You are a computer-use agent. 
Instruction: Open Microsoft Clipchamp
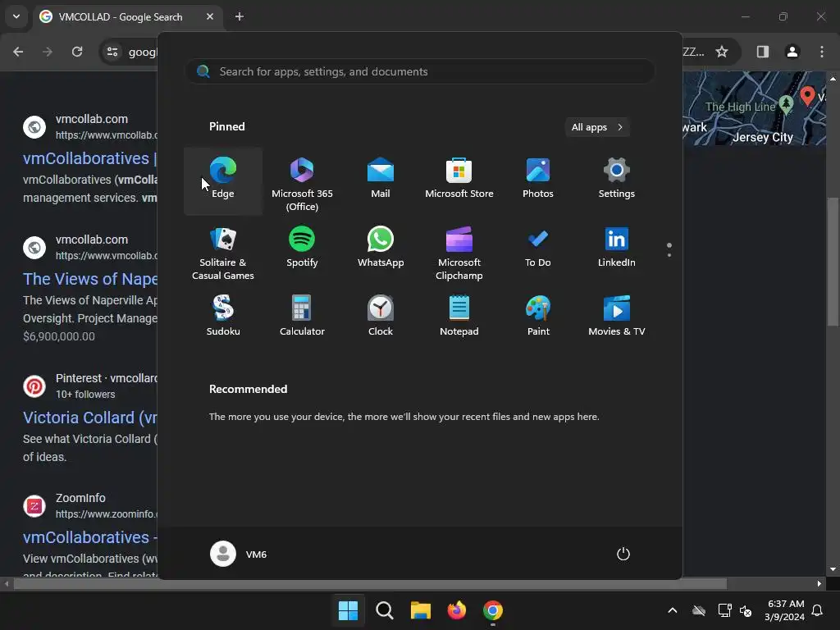pyautogui.click(x=459, y=252)
